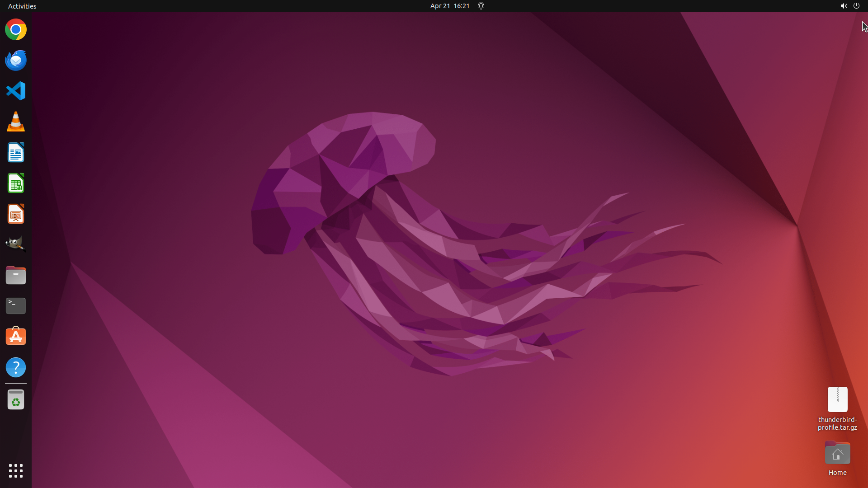The image size is (868, 488).
Task: Open the power system menu
Action: (856, 6)
